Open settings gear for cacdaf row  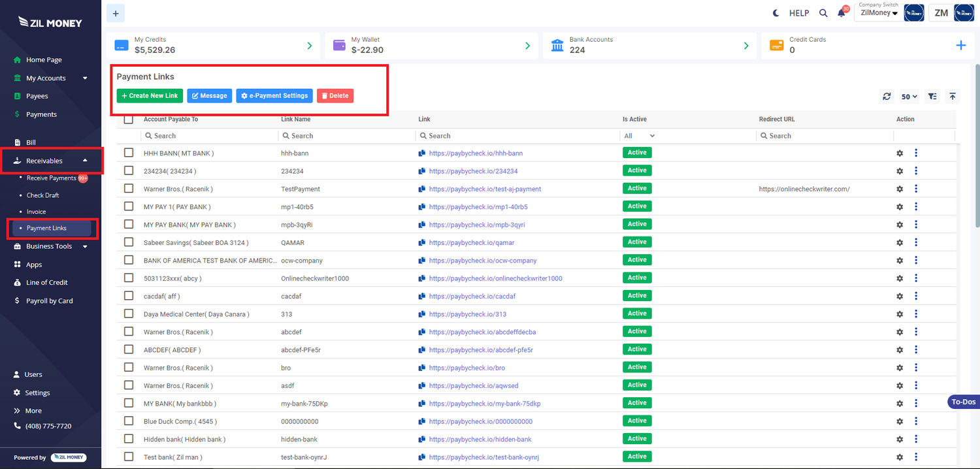coord(900,296)
